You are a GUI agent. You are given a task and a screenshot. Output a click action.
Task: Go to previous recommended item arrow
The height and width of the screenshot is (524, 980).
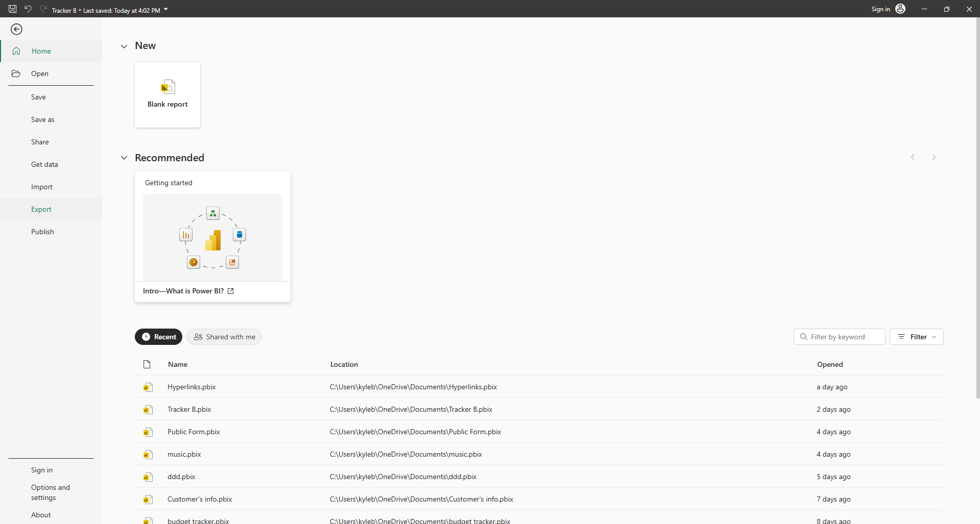coord(913,157)
